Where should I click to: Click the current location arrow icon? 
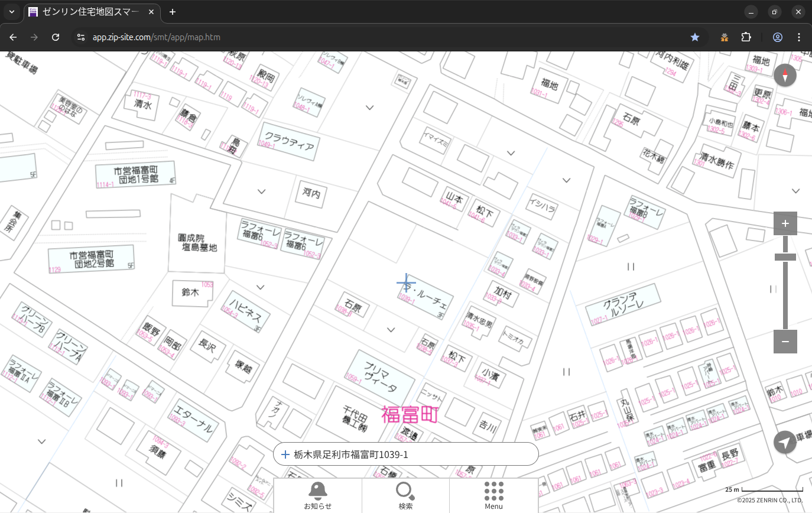[785, 442]
